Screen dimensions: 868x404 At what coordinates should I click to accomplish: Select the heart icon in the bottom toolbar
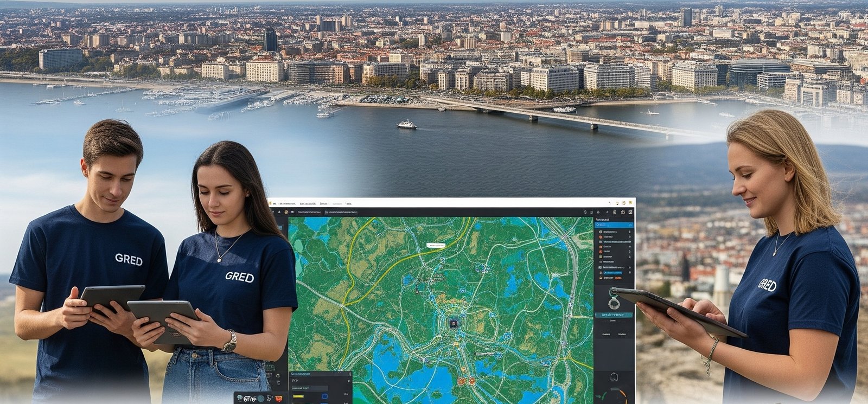point(279,399)
